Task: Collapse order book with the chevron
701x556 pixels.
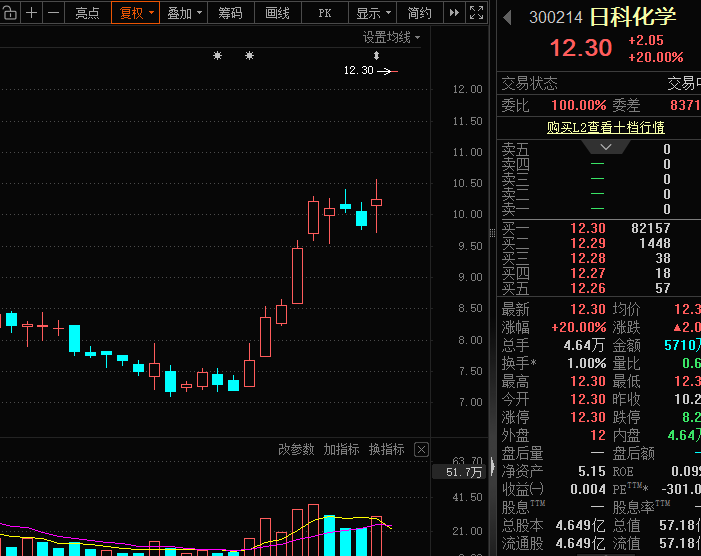Action: tap(606, 147)
